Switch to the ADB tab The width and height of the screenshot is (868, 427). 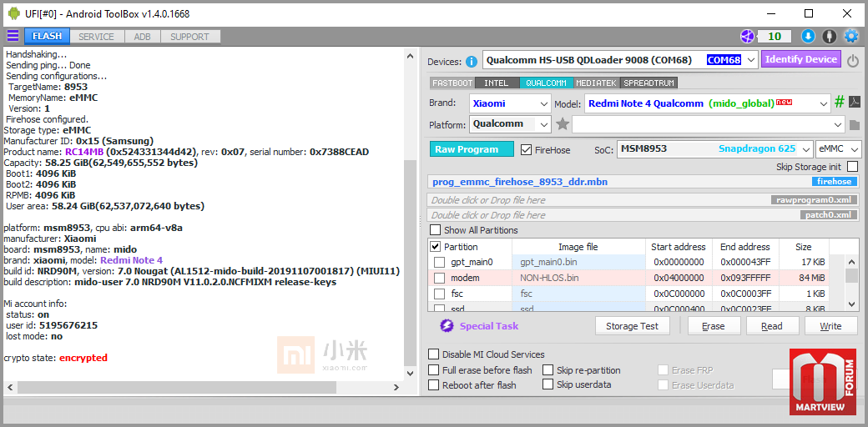(142, 37)
